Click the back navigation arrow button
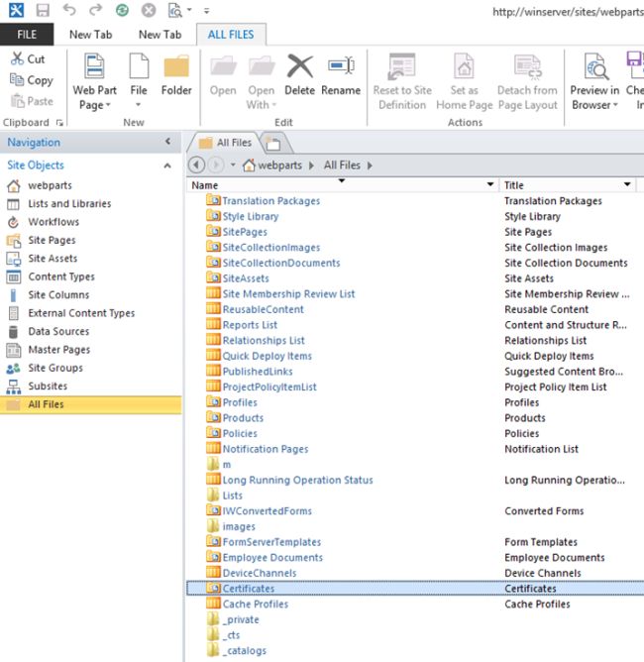644x662 pixels. 196,165
